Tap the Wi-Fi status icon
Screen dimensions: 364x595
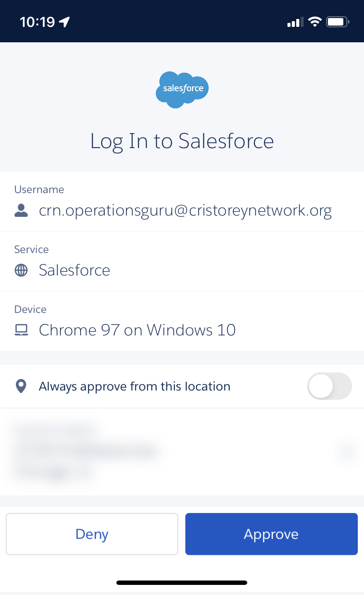(x=315, y=22)
